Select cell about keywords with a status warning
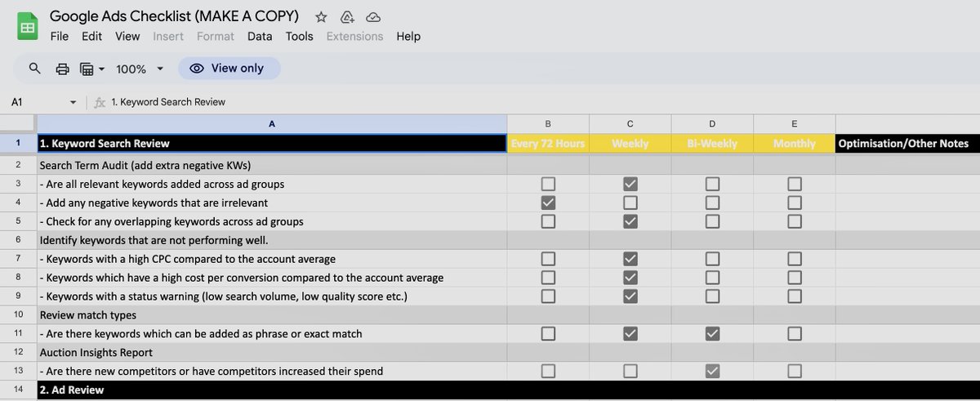 point(272,296)
